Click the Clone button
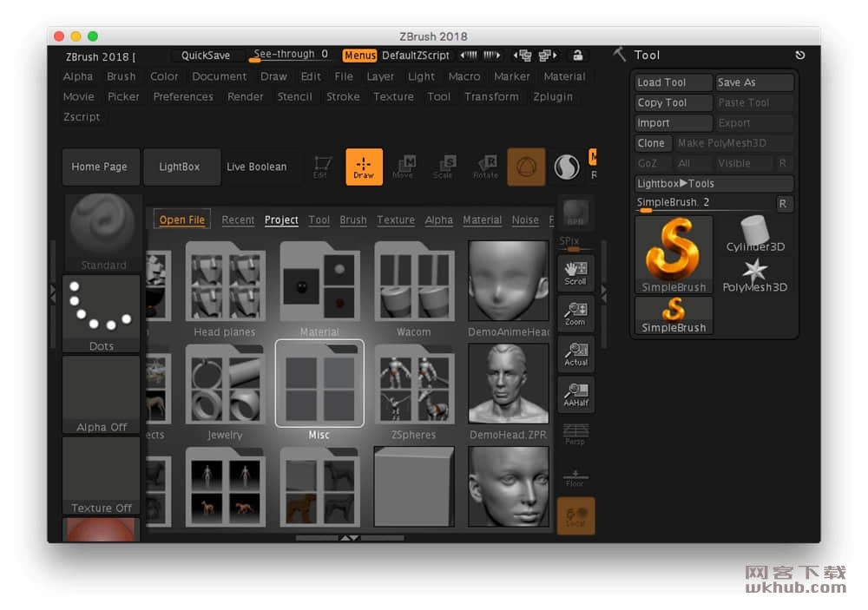Image resolution: width=868 pixels, height=610 pixels. point(654,143)
